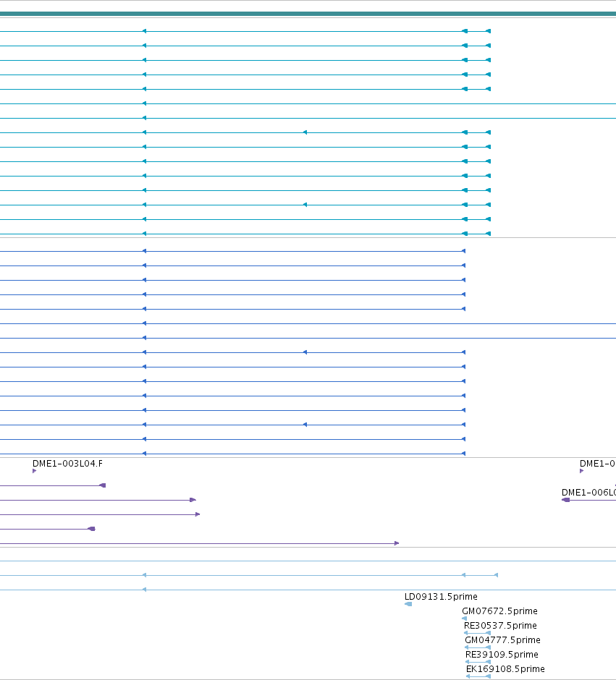Select small purple arrow glyph under DME1-003L04.F
Viewport: 616px width, 680px height.
(x=34, y=471)
